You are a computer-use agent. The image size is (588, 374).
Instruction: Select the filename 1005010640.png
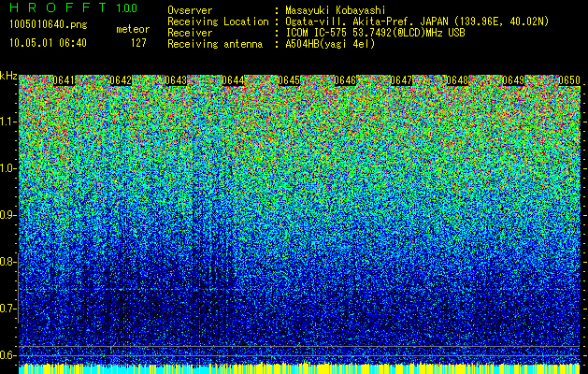click(49, 25)
